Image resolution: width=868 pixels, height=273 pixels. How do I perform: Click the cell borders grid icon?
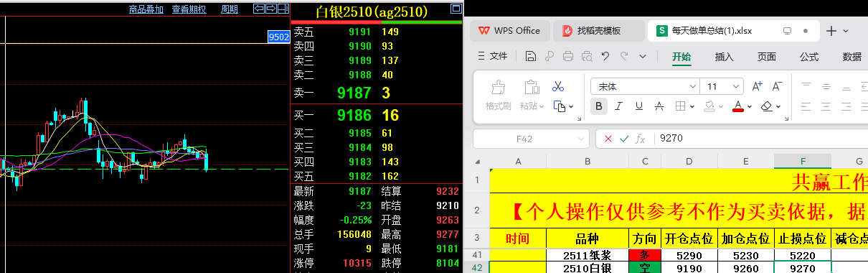680,106
